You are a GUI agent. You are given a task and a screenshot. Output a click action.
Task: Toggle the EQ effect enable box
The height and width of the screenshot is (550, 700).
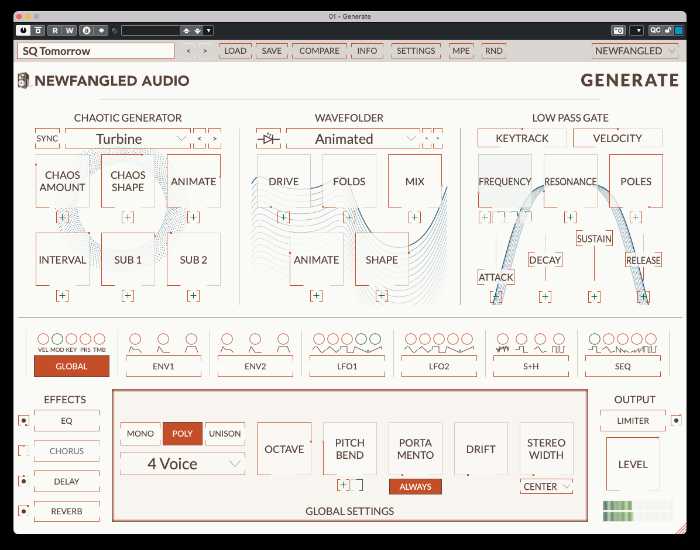click(x=24, y=421)
